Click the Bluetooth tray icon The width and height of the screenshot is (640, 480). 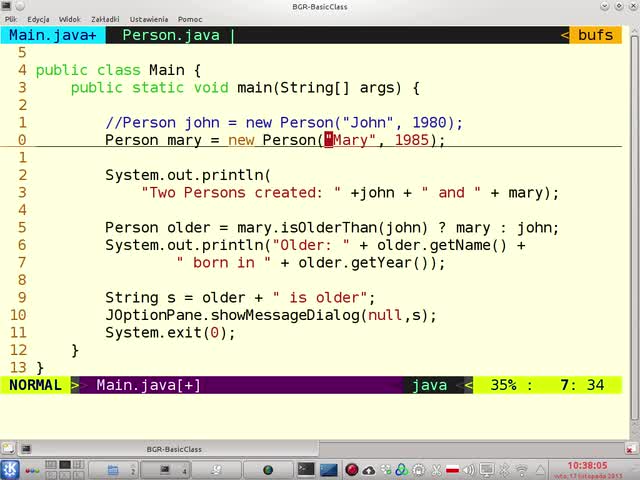[x=505, y=470]
